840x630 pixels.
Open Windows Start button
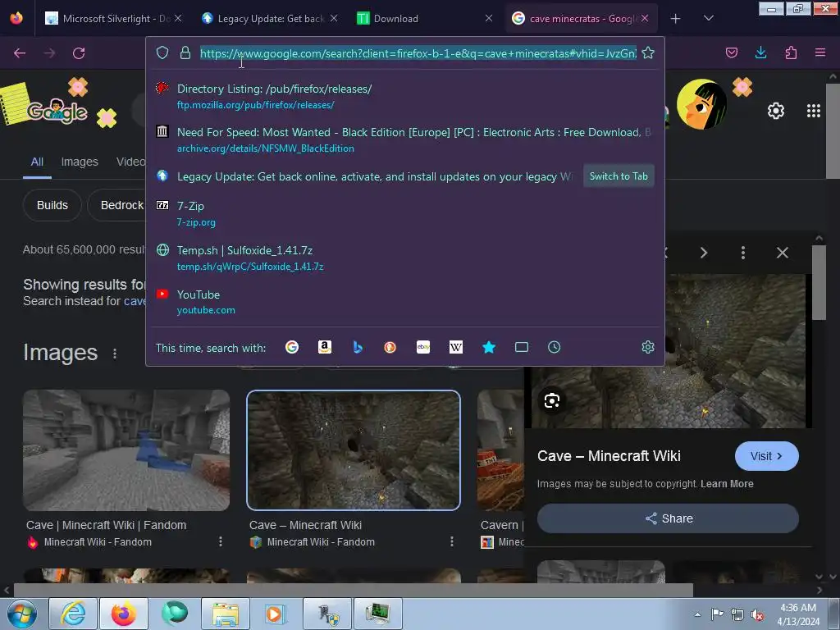click(x=21, y=614)
